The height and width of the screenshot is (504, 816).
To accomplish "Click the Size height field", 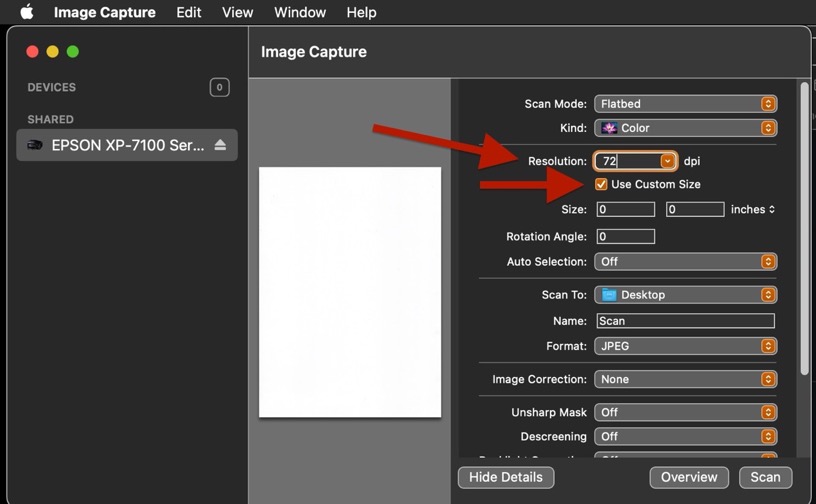I will (695, 209).
